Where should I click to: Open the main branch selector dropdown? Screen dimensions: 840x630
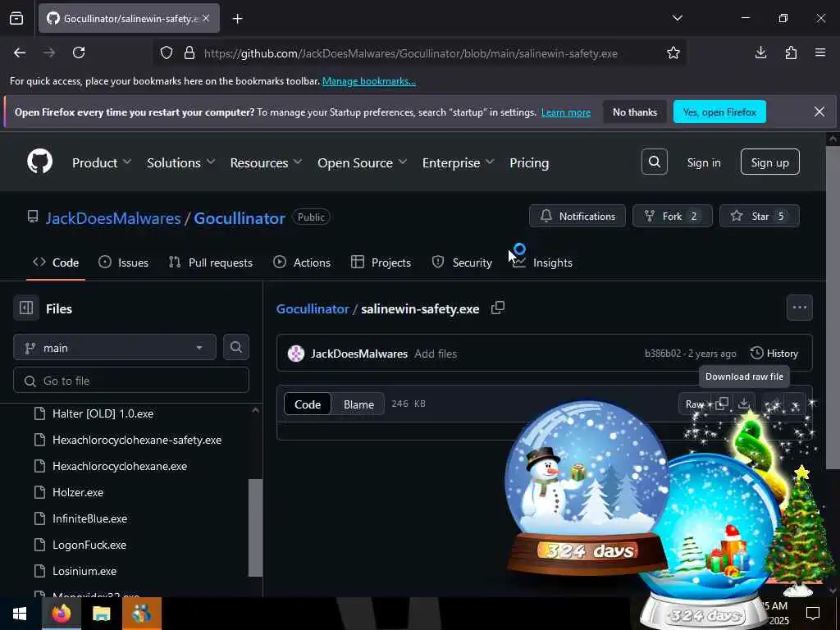coord(115,348)
